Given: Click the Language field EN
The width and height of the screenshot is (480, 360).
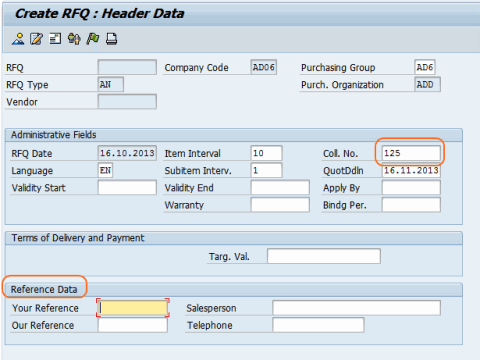Looking at the screenshot, I should (105, 170).
